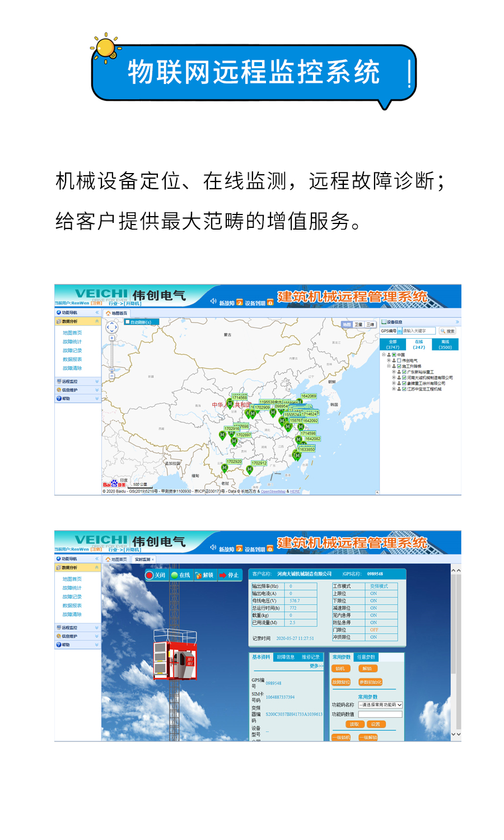Toggle the 伟创电气 tree checkbox
The image size is (504, 840).
point(399,361)
